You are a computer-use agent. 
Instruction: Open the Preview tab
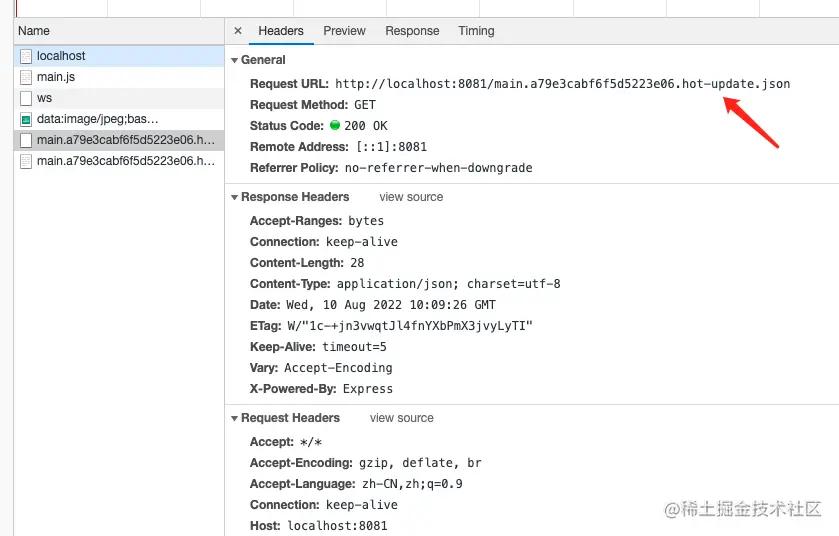click(x=344, y=31)
